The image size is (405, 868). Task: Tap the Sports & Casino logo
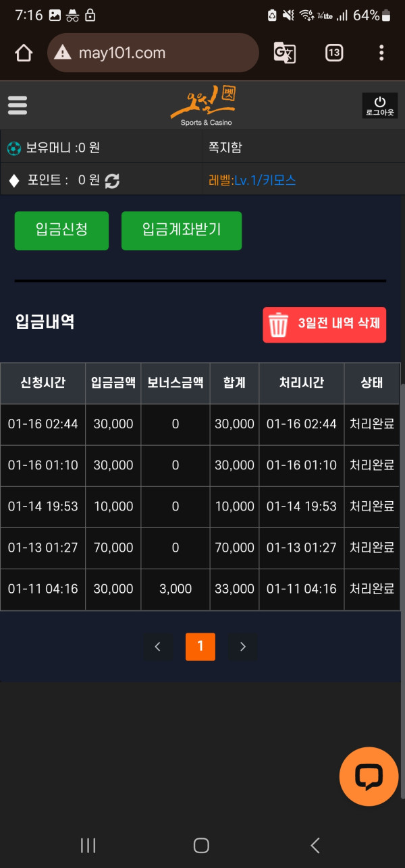click(x=206, y=105)
